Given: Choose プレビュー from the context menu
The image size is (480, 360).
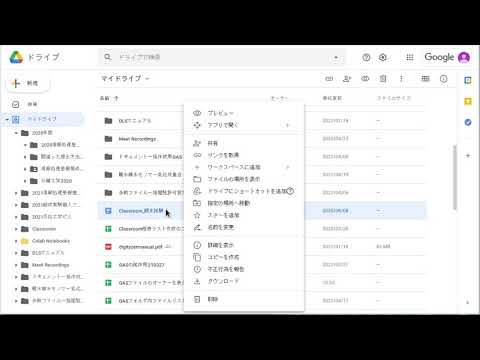Looking at the screenshot, I should 244,113.
